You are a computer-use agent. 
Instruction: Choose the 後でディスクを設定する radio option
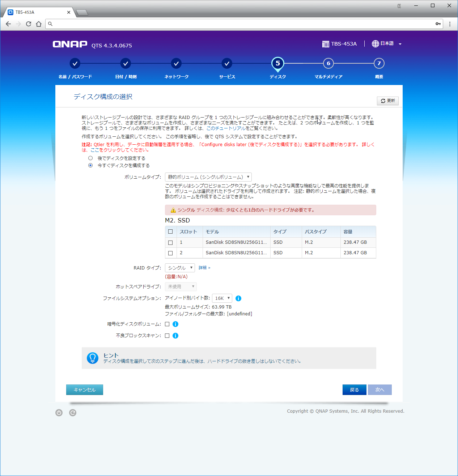pyautogui.click(x=90, y=158)
